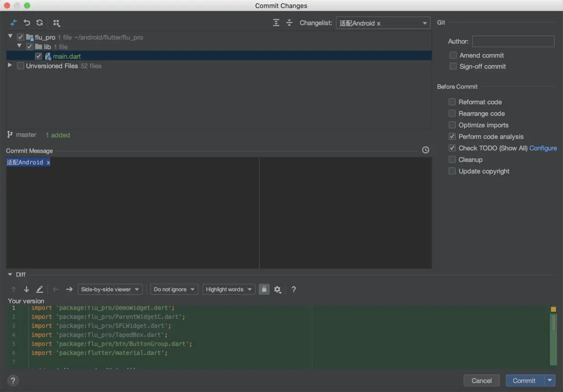Enable Reformat code checkbox
The height and width of the screenshot is (392, 563).
[x=452, y=102]
